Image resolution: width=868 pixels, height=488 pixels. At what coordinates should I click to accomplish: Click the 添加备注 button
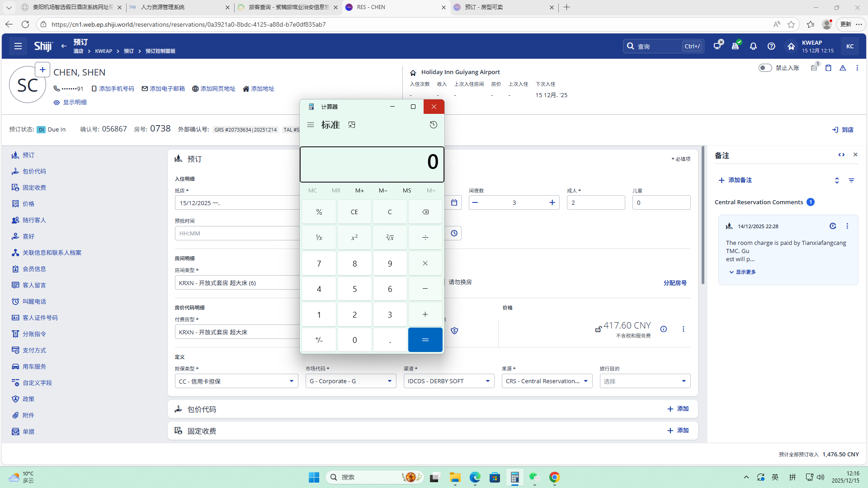pos(735,180)
